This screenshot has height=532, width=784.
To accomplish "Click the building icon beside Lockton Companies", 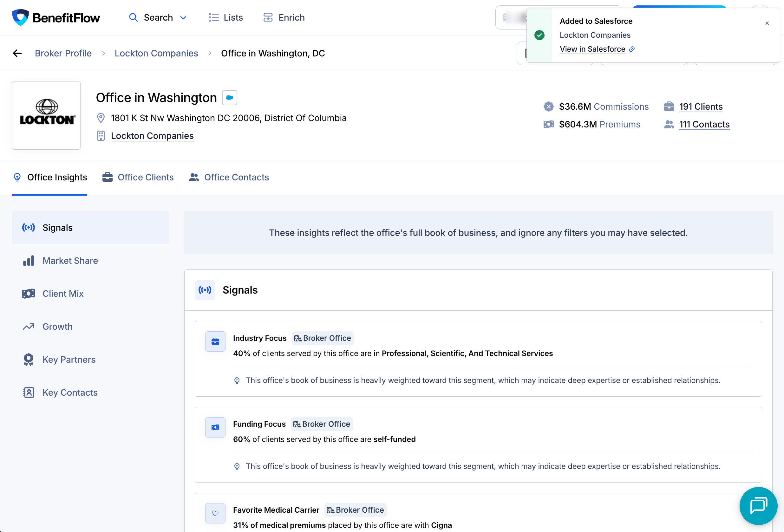I will point(101,136).
